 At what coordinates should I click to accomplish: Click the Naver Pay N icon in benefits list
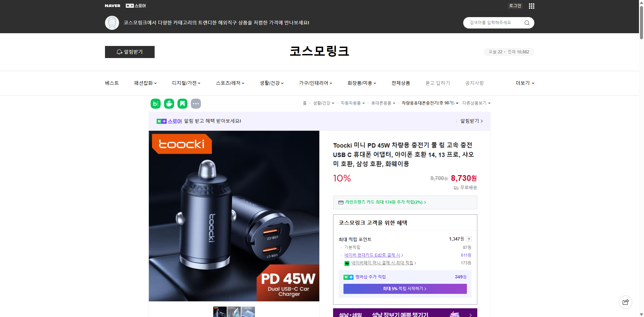pos(347,263)
